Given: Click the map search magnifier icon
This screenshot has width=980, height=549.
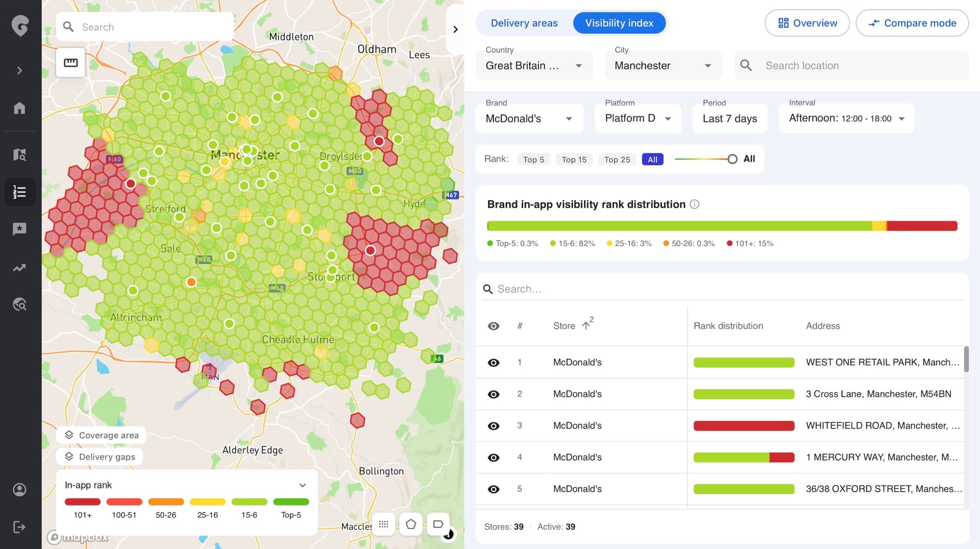Looking at the screenshot, I should pyautogui.click(x=69, y=27).
